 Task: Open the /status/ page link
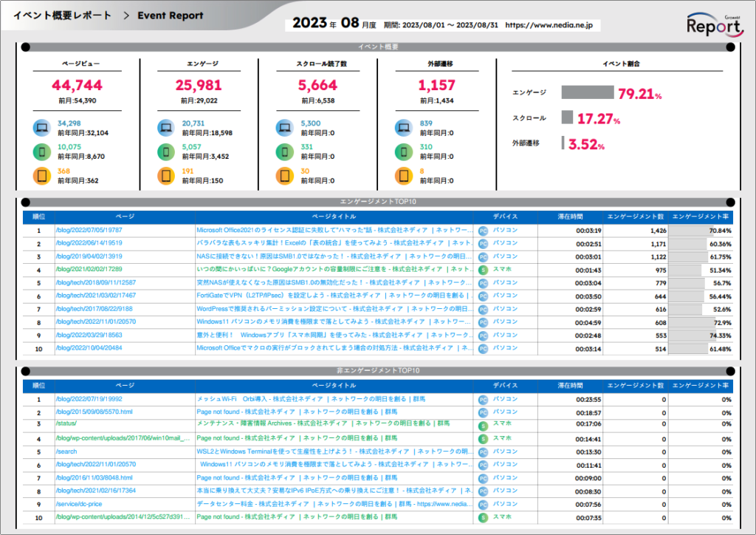(66, 424)
